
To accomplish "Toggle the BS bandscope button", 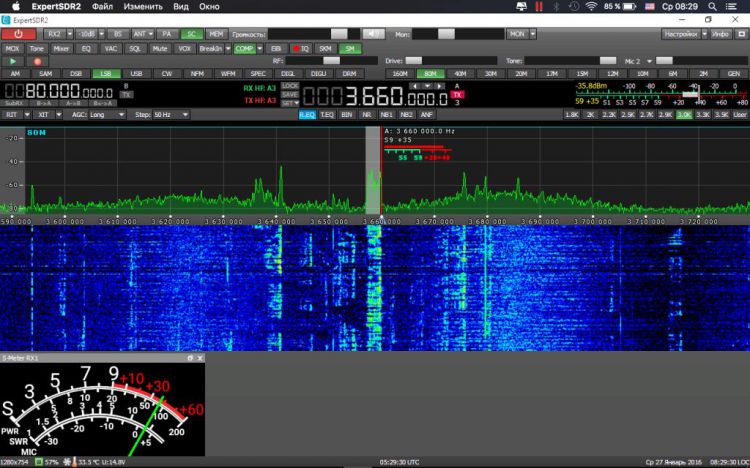I will pyautogui.click(x=118, y=34).
